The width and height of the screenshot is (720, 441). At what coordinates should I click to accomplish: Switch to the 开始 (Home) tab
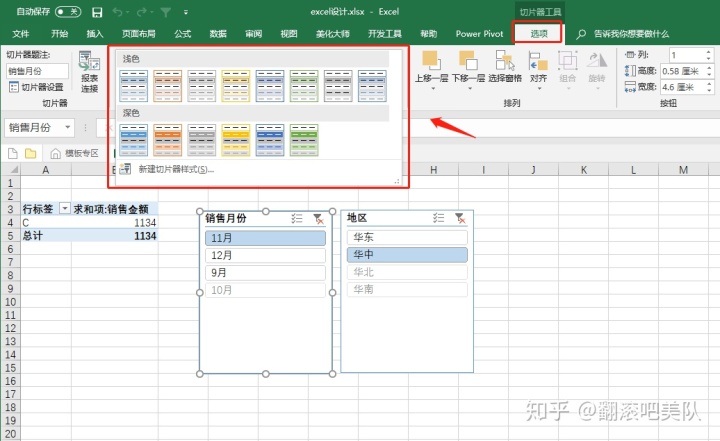tap(59, 34)
